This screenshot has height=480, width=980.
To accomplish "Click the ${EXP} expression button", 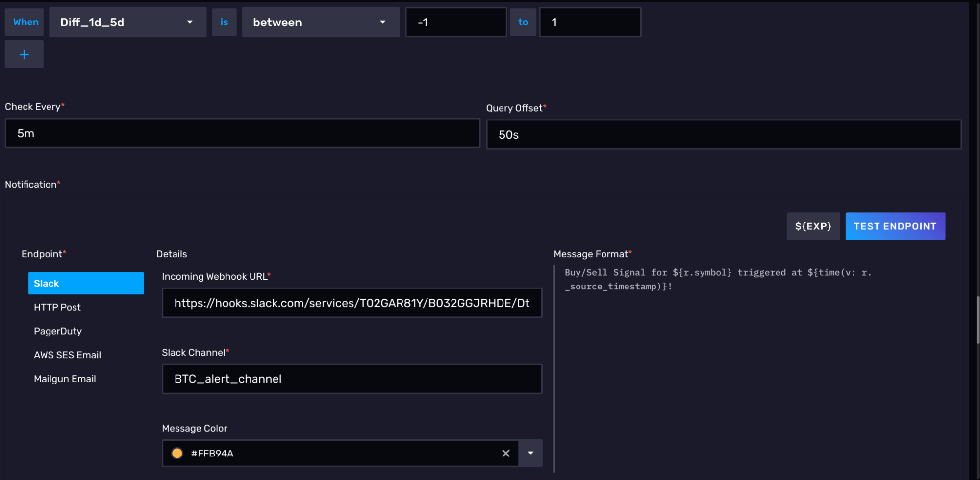I will 813,226.
